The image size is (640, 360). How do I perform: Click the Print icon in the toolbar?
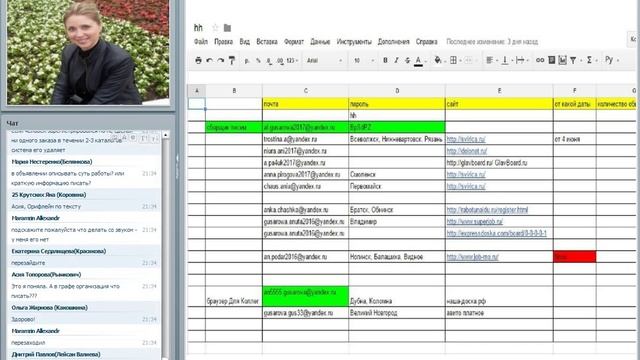[198, 60]
